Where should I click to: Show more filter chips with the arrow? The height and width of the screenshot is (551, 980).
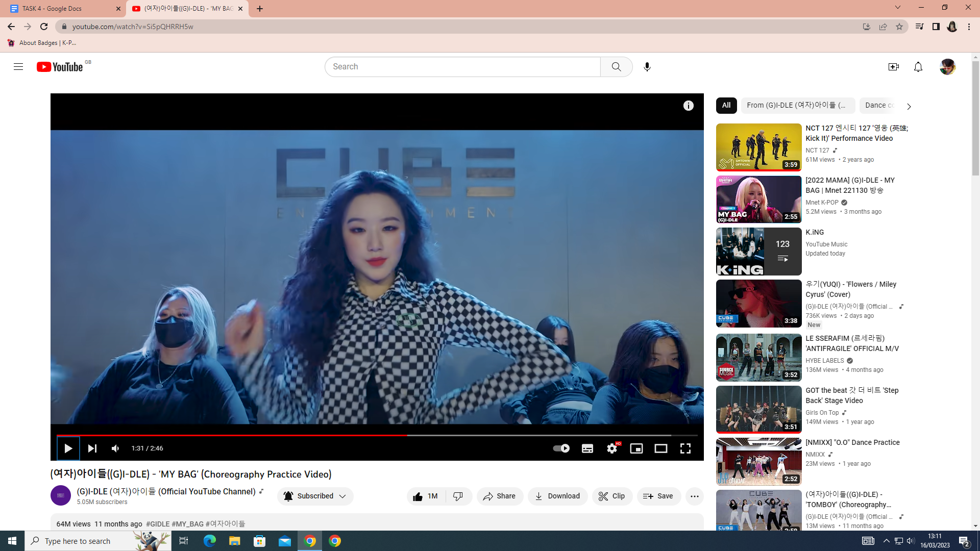[x=909, y=106]
